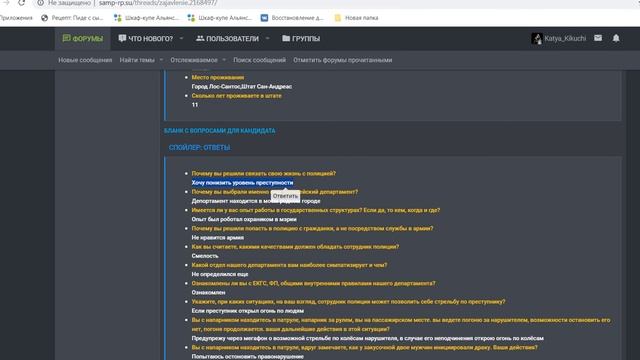Click the 'Ответить' quote popup button
Image resolution: width=640 pixels, height=360 pixels.
tap(285, 196)
